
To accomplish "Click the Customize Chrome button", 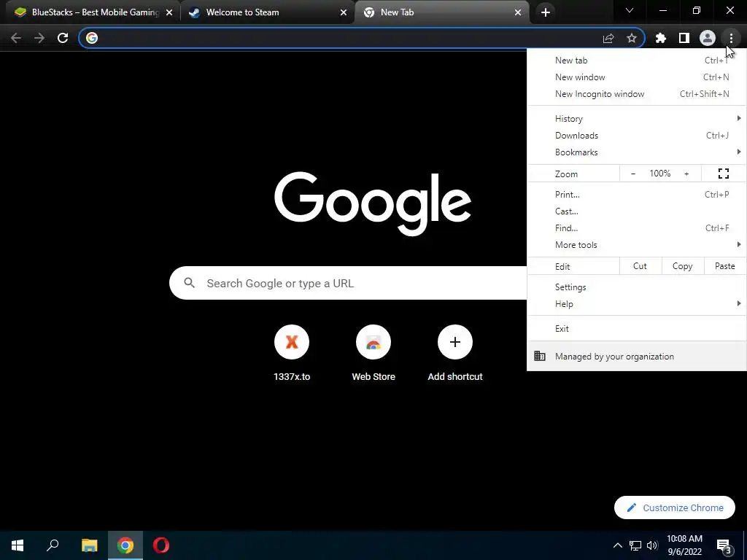I will [x=675, y=507].
